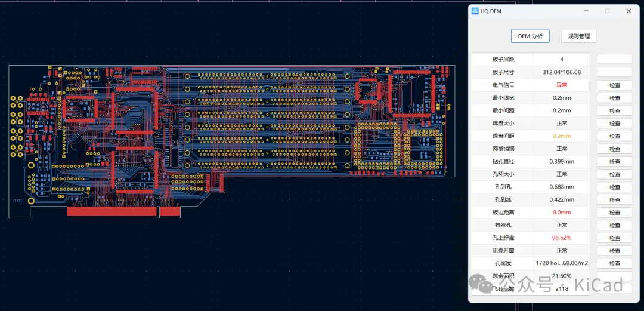
Task: Open the 规则管理 rule management button
Action: (578, 36)
